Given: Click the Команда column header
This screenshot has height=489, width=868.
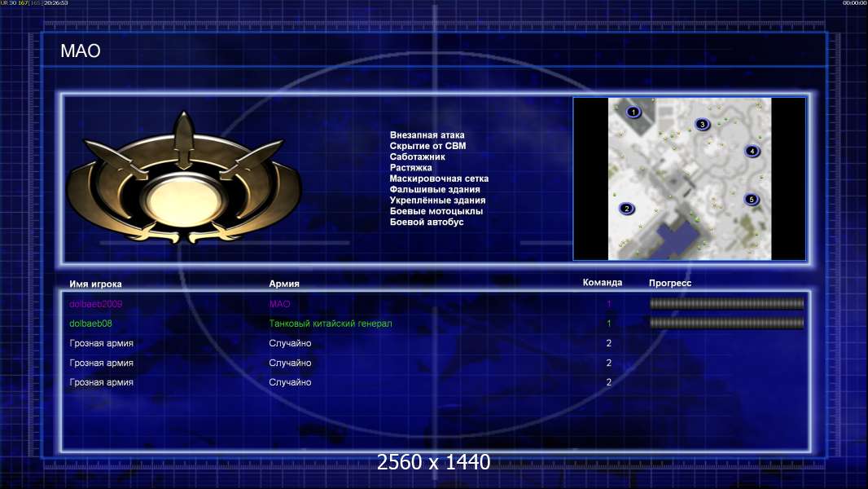Looking at the screenshot, I should (x=603, y=283).
